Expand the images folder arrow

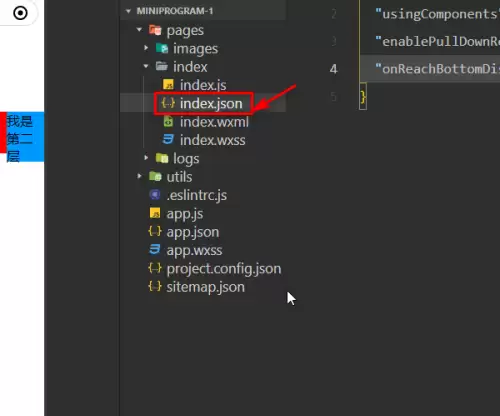point(146,48)
